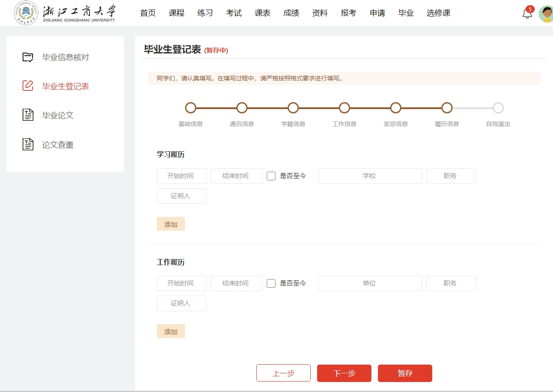Screen dimensions: 553x392
Task: Click the notification bell icon
Action: (527, 13)
